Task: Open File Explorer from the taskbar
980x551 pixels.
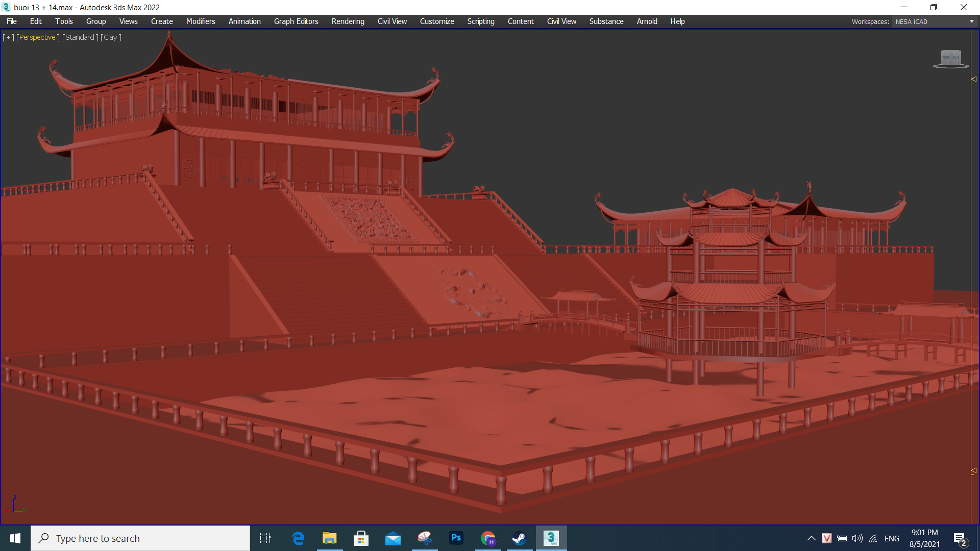Action: tap(329, 538)
